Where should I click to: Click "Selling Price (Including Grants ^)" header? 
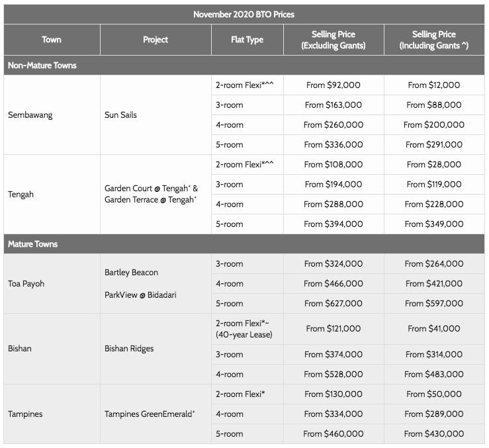pyautogui.click(x=433, y=40)
